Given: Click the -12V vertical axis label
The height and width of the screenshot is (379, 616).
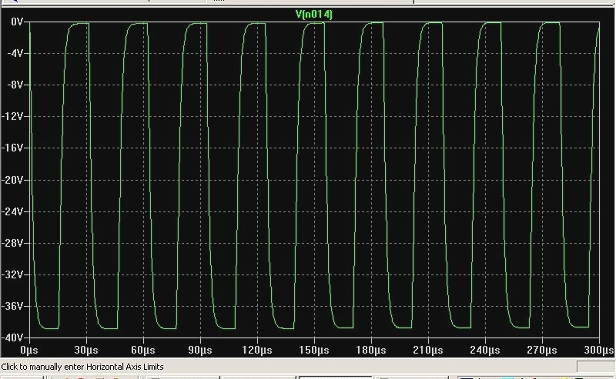Looking at the screenshot, I should (13, 116).
